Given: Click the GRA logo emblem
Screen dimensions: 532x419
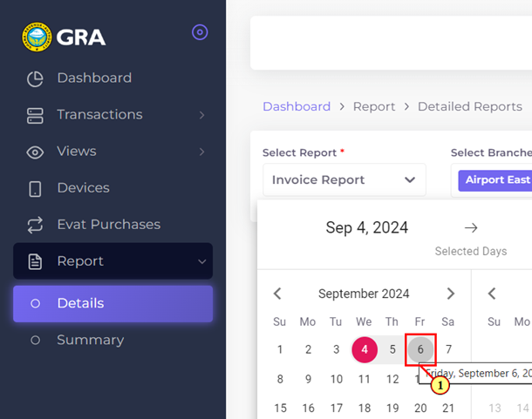Looking at the screenshot, I should coord(37,37).
